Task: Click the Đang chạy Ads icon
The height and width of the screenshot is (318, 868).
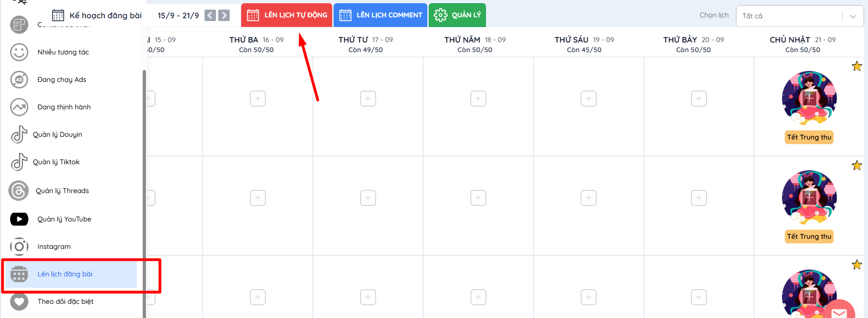Action: coord(19,80)
